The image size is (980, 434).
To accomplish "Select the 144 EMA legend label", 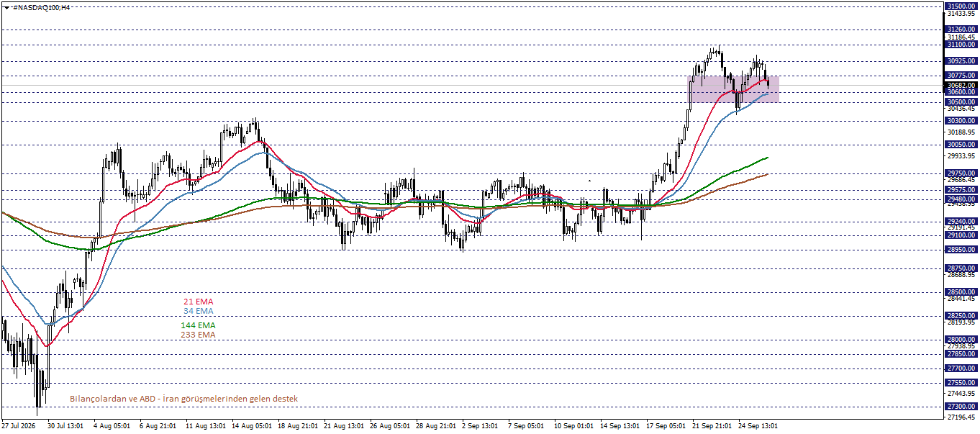I will pyautogui.click(x=198, y=325).
